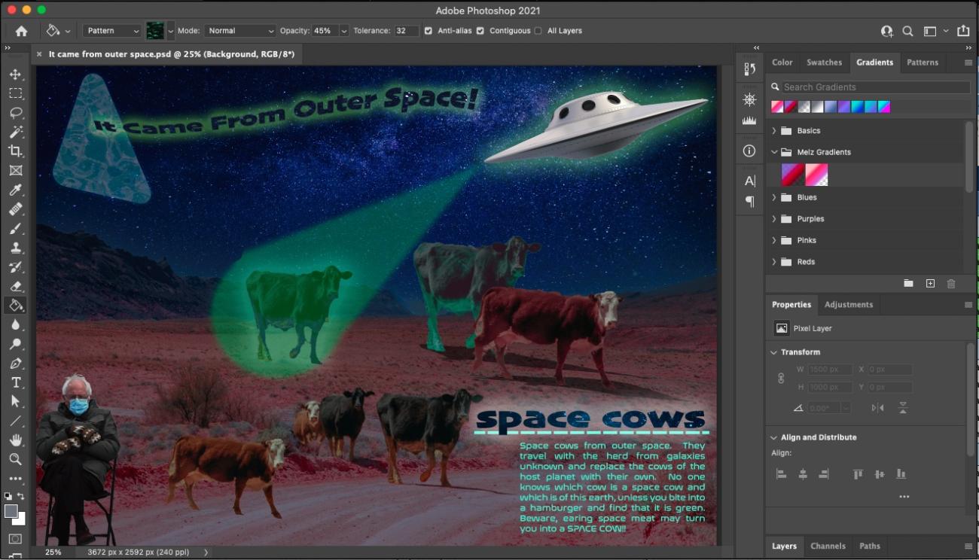Select the Healing Brush tool
The height and width of the screenshot is (560, 979).
(16, 209)
